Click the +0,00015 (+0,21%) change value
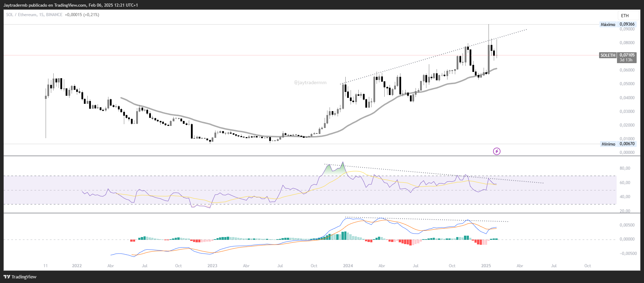This screenshot has width=644, height=283. click(x=82, y=15)
